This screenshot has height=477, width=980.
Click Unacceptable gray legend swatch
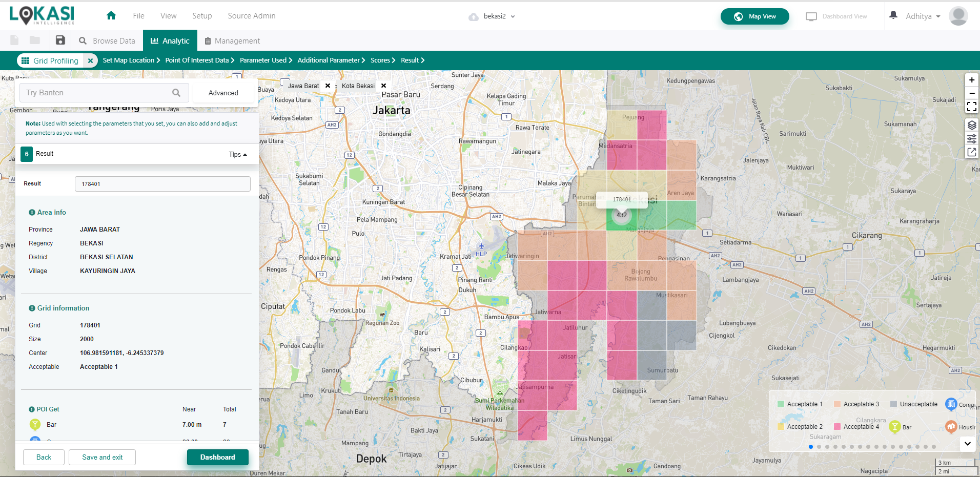(x=893, y=404)
